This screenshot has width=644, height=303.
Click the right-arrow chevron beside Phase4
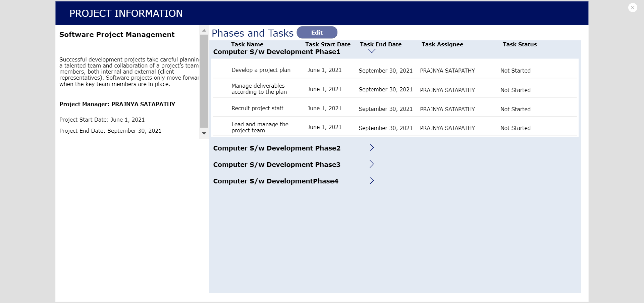click(371, 180)
